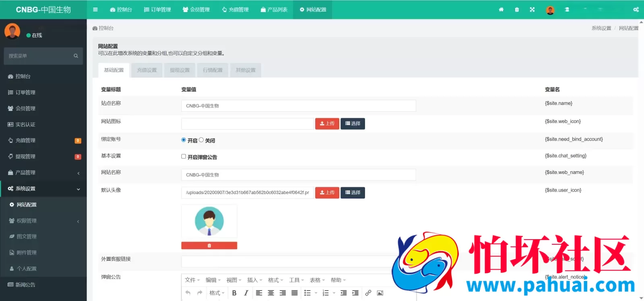Select the 开启 radio for 绑定账号
The width and height of the screenshot is (644, 301).
184,140
